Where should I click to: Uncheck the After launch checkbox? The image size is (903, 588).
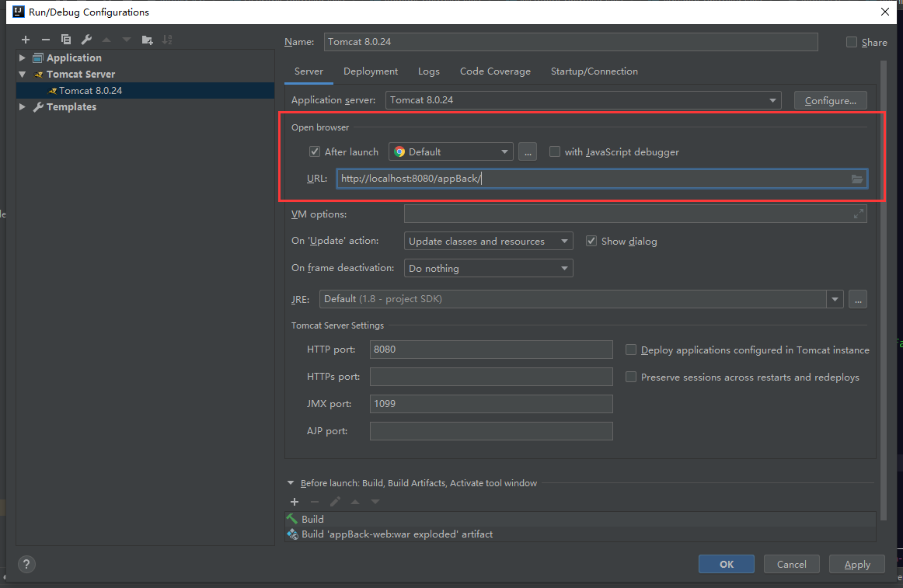[315, 151]
